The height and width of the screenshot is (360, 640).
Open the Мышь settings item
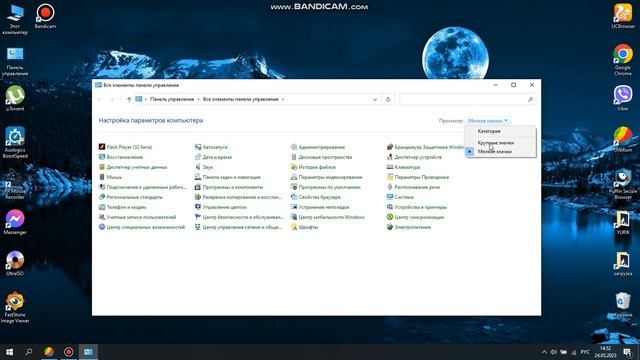pos(110,177)
